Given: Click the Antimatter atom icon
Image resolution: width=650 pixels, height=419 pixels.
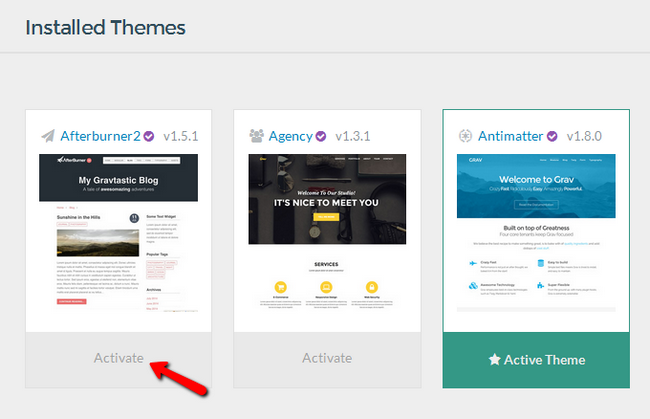Looking at the screenshot, I should pyautogui.click(x=465, y=136).
